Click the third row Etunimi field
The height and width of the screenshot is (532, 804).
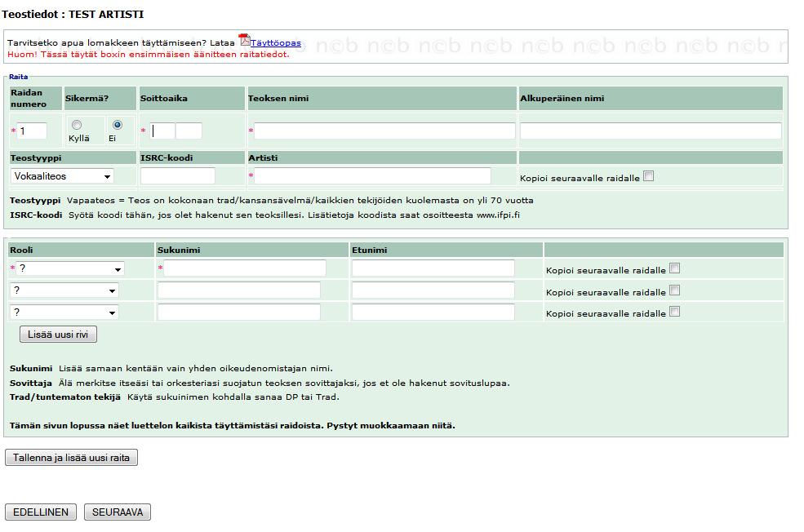tap(433, 312)
